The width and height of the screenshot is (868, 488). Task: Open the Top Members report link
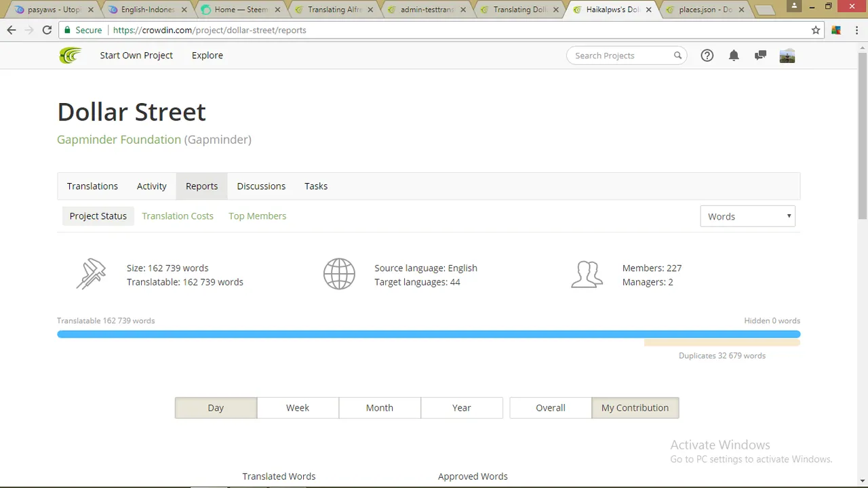click(258, 216)
